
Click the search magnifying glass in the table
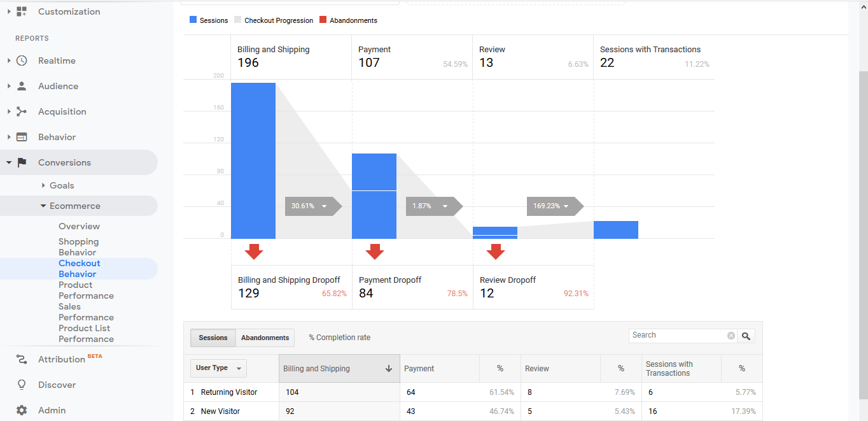[746, 335]
